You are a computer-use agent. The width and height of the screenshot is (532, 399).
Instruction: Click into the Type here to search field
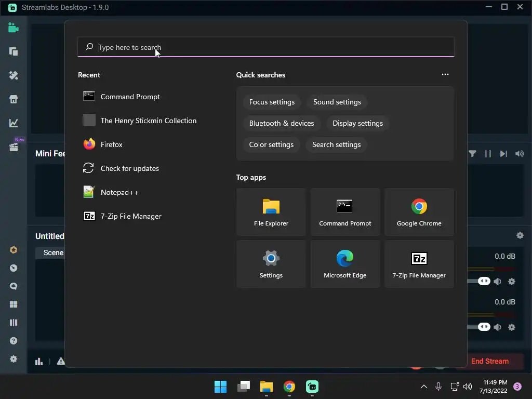coord(265,47)
